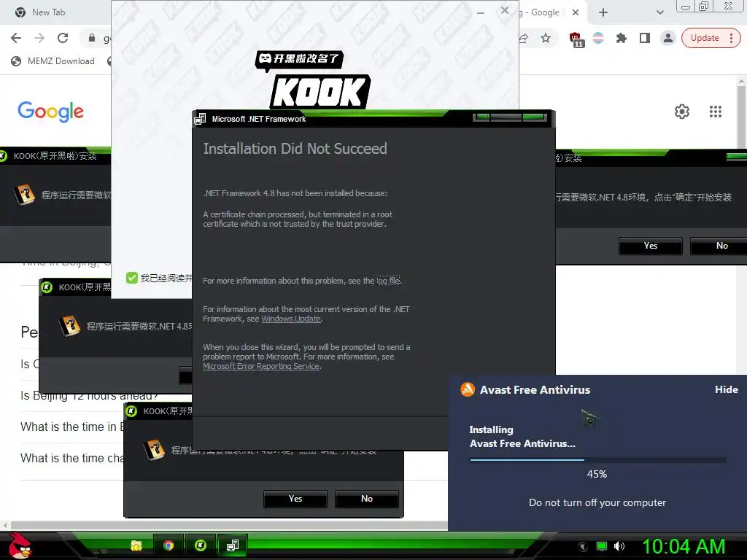Click Yes in KOOK dialog below .NET window
The image size is (747, 560).
[295, 499]
